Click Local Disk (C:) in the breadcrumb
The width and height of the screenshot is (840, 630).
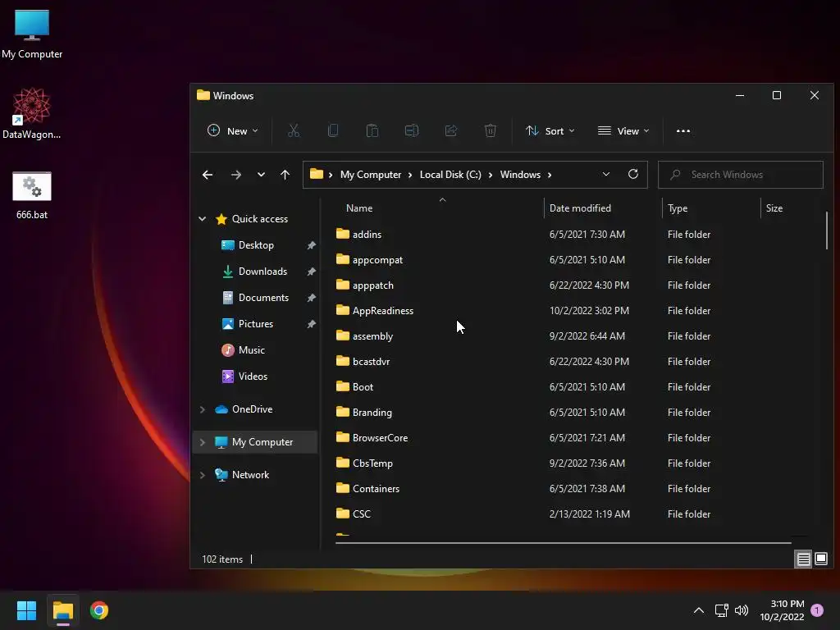450,175
